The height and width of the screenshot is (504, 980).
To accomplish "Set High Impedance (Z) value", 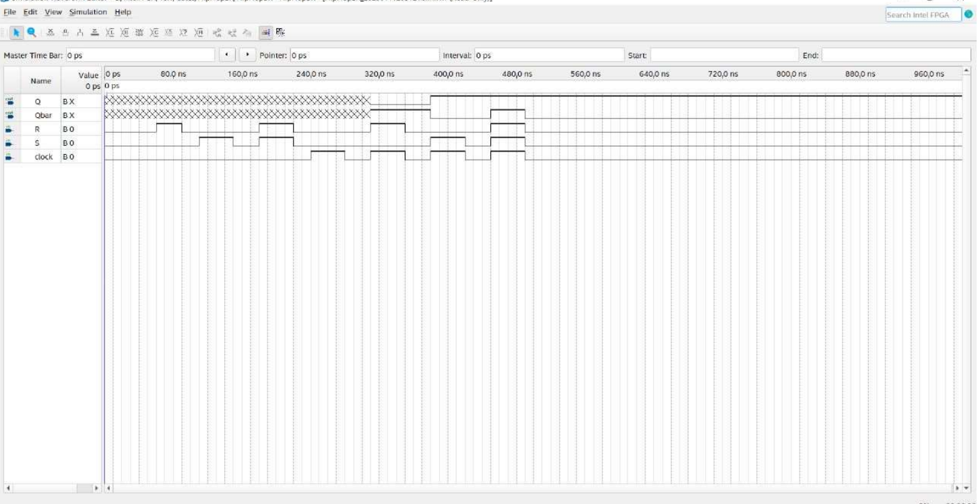I will (95, 32).
